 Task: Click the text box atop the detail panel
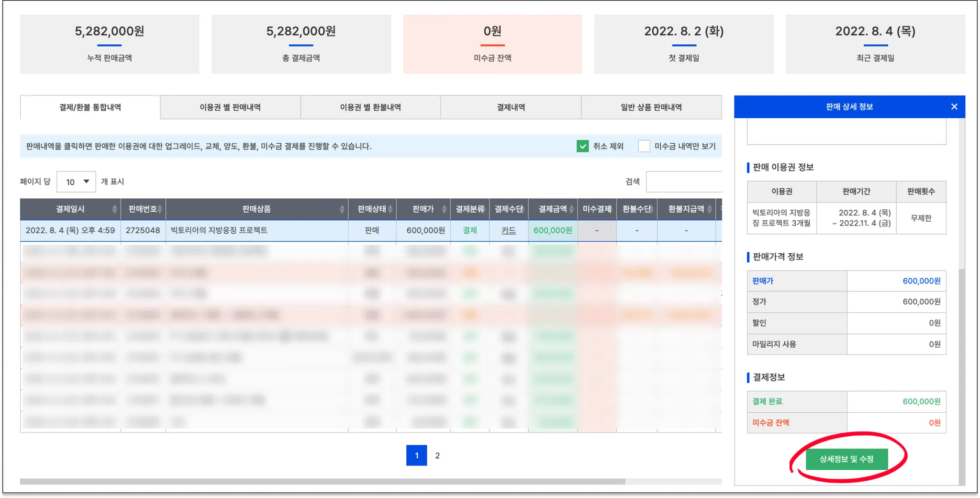[846, 132]
